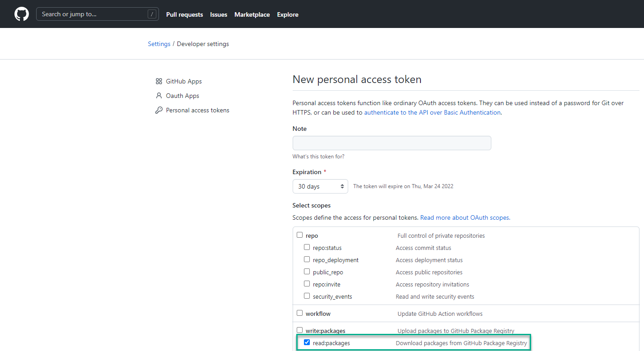
Task: Check the write:packages checkbox
Action: (299, 330)
